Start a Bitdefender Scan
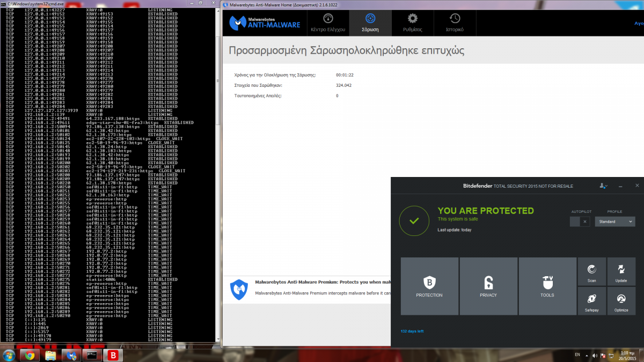This screenshot has height=362, width=644. tap(592, 271)
